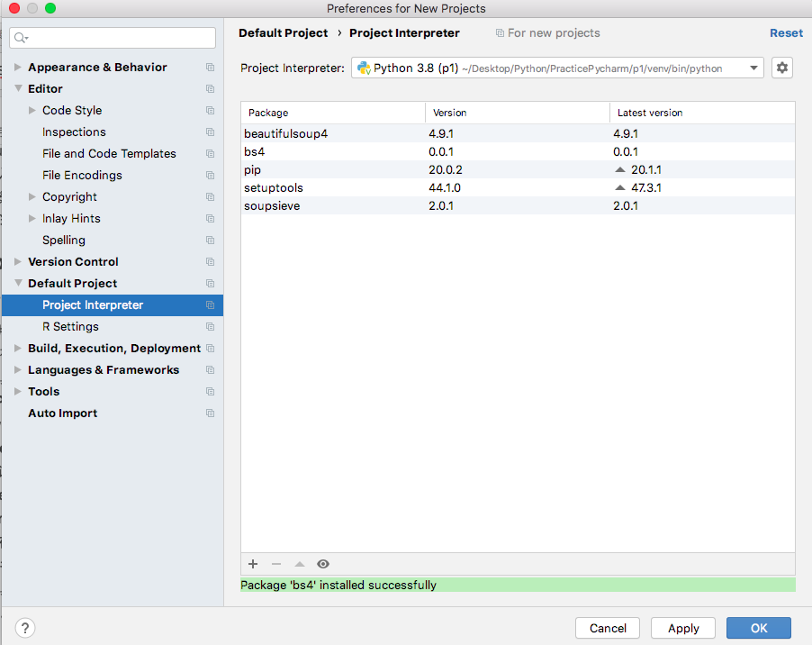Click project-level icon beside Spelling
This screenshot has height=645, width=812.
[210, 240]
